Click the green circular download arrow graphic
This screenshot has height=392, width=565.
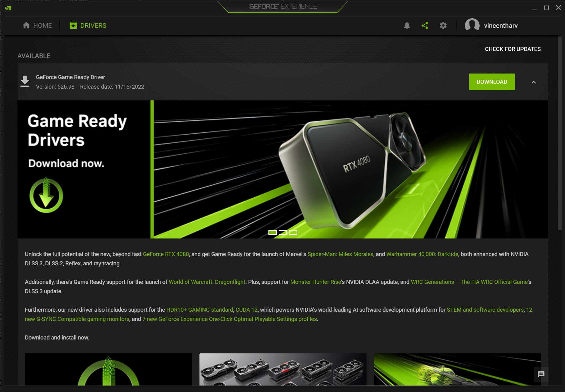[46, 195]
